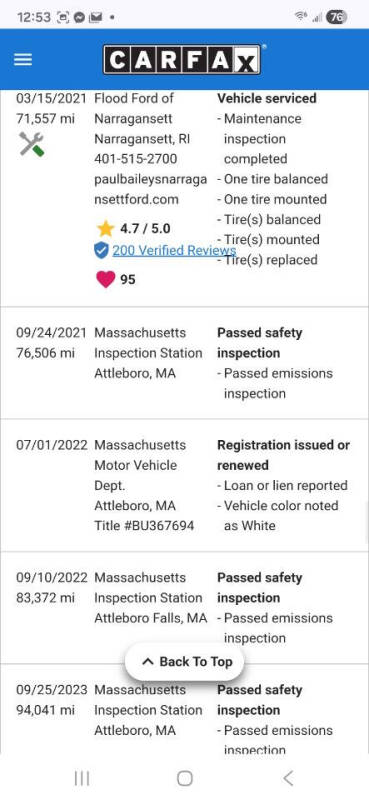Tap the pink heart favorites icon
The image size is (369, 800).
pyautogui.click(x=106, y=279)
